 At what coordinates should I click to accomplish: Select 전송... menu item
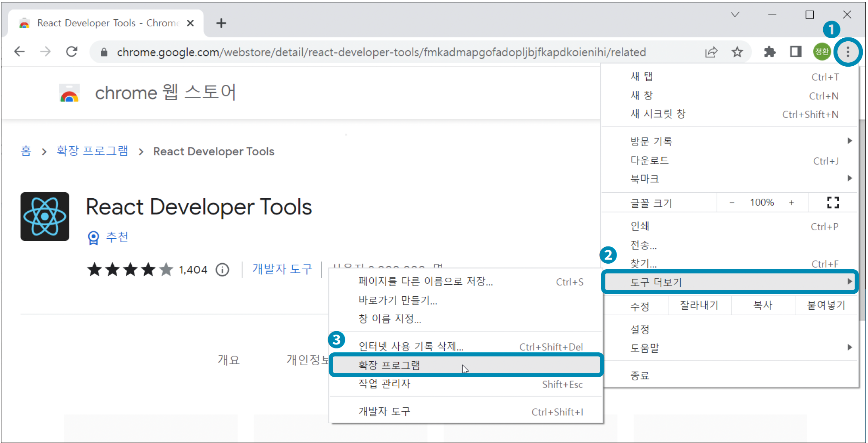[730, 245]
